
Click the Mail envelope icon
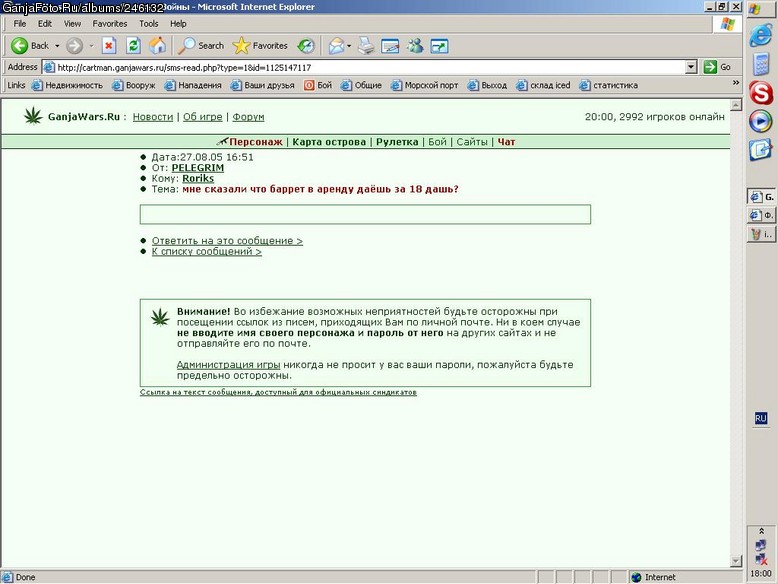point(336,46)
